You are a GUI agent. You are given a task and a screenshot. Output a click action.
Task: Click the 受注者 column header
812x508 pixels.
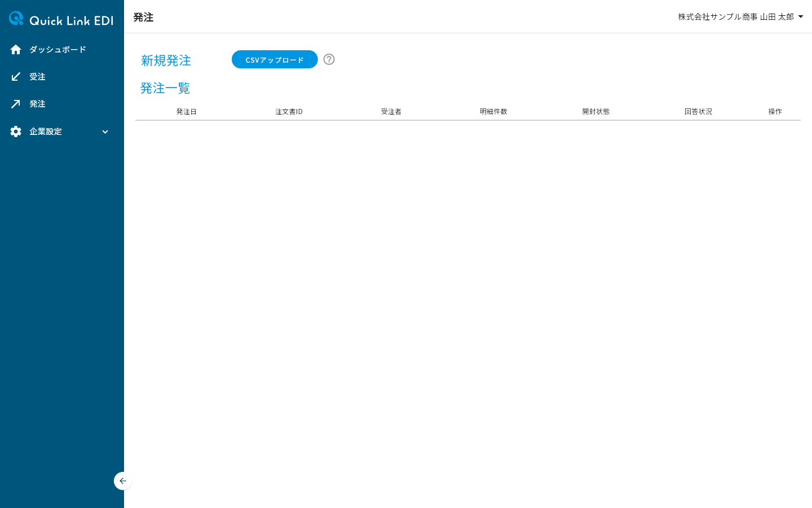391,112
